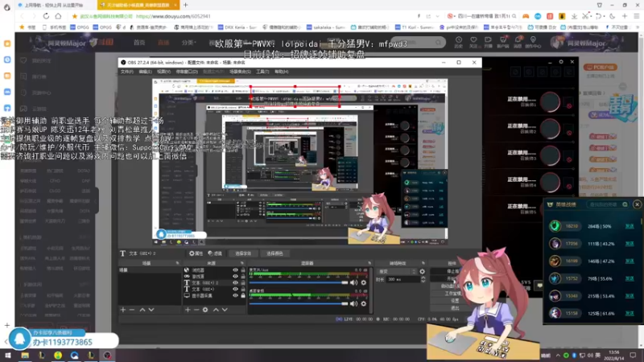Open the Help menu in OBS
The image size is (644, 362).
(281, 72)
